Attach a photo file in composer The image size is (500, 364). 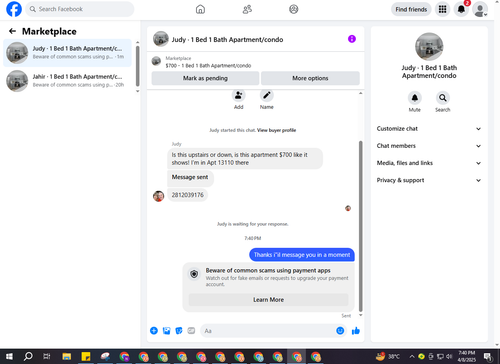[x=166, y=331]
